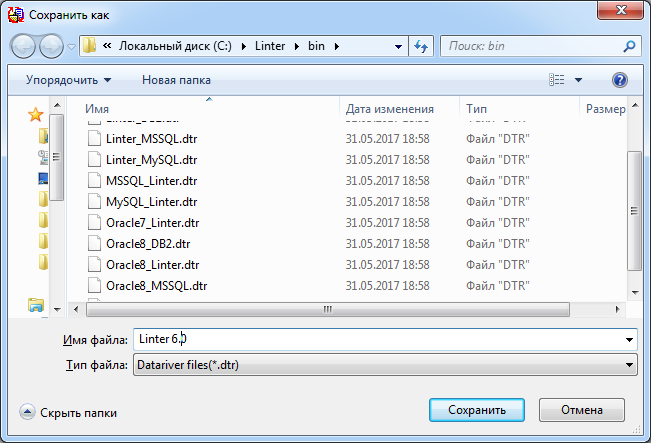651x443 pixels.
Task: Expand hidden breadcrumb parents via double chevron
Action: click(x=107, y=46)
